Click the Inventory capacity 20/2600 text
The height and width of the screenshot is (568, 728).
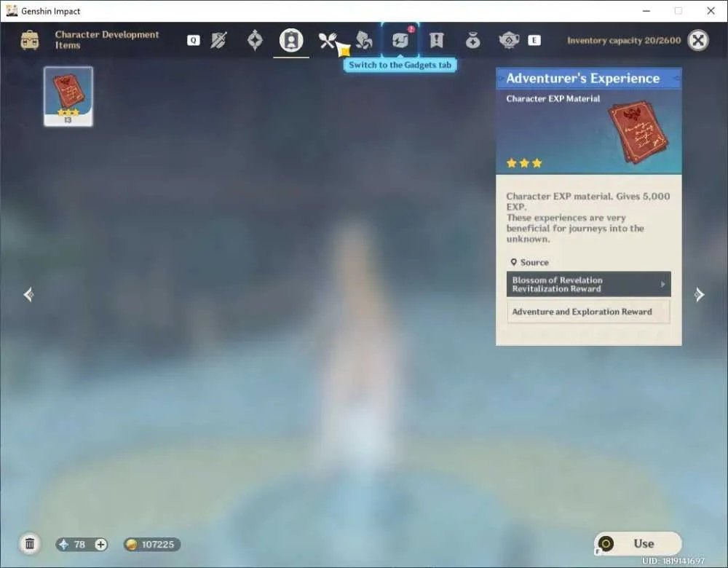click(x=624, y=40)
